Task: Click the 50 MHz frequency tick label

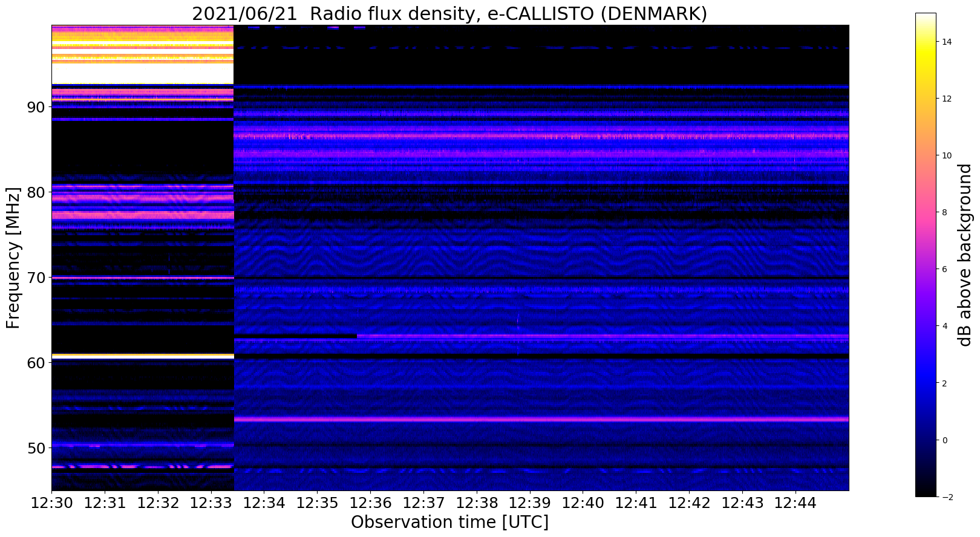Action: [x=36, y=448]
